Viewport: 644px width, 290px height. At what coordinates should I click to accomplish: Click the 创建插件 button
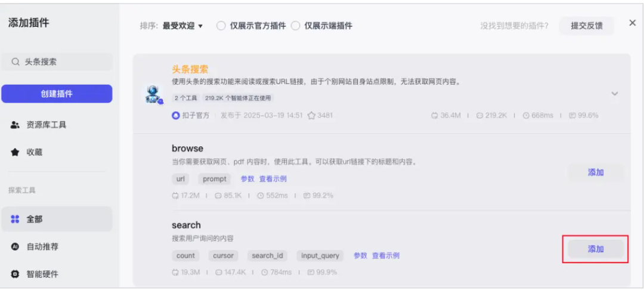(57, 94)
